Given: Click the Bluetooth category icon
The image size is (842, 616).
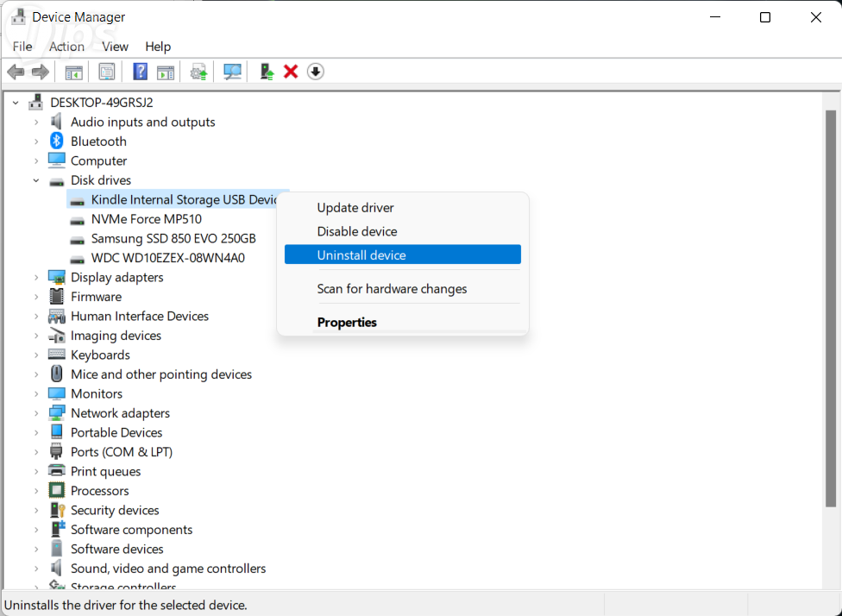Looking at the screenshot, I should (57, 141).
